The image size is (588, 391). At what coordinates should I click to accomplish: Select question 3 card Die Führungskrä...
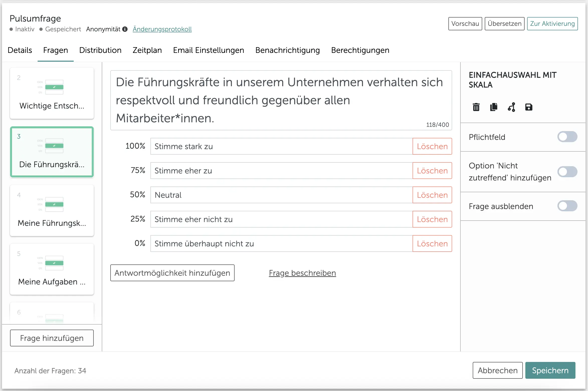pos(52,152)
